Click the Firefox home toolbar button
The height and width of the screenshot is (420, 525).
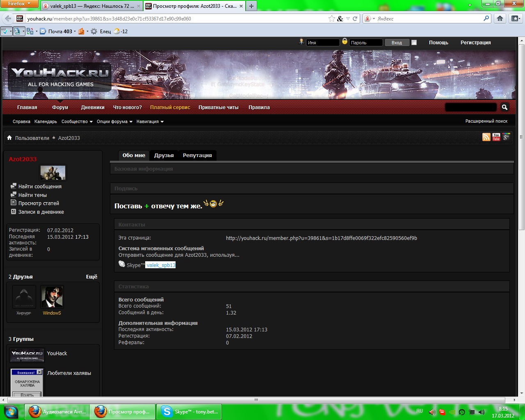tap(500, 18)
